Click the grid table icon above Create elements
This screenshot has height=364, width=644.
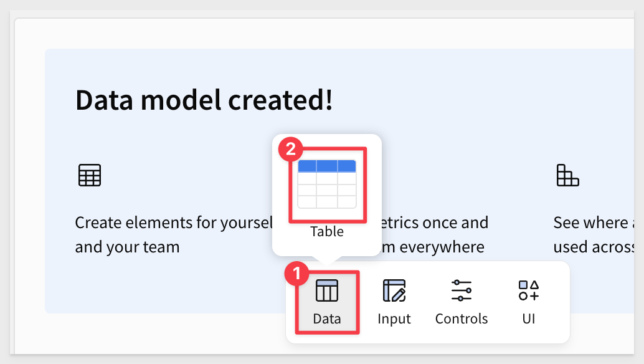pyautogui.click(x=90, y=175)
